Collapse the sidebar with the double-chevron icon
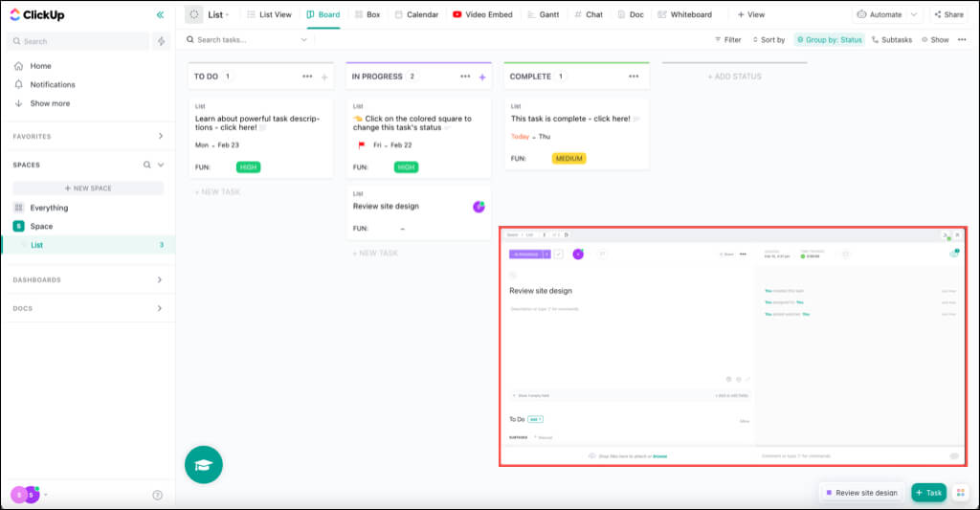 coord(160,15)
